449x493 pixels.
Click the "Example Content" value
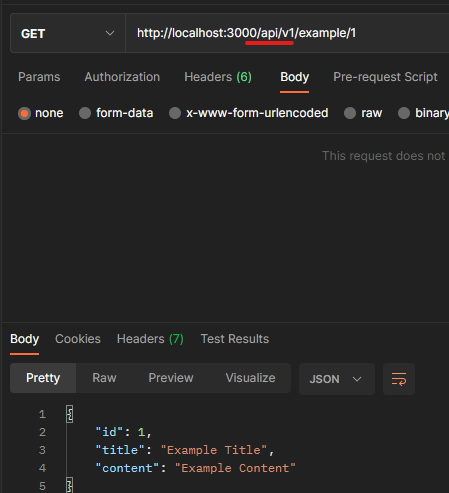point(235,468)
